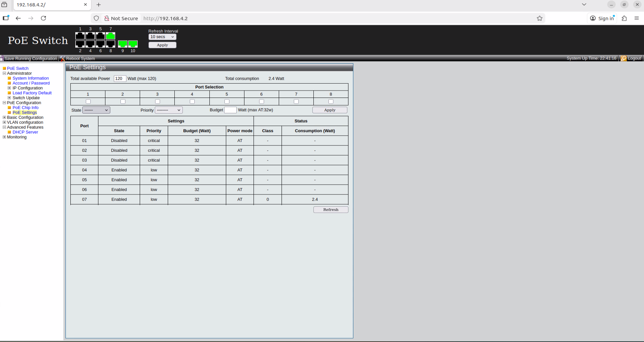Open the Priority dropdown
This screenshot has height=342, width=644.
coord(169,110)
